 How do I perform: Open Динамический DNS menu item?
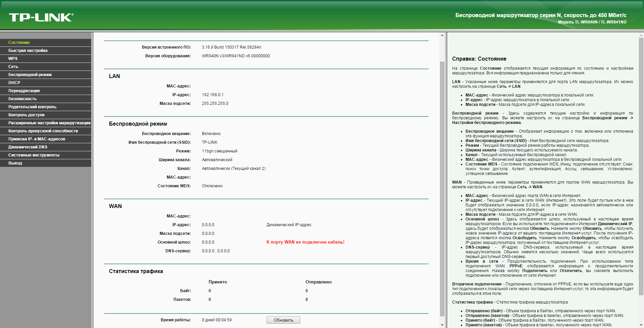[46, 147]
